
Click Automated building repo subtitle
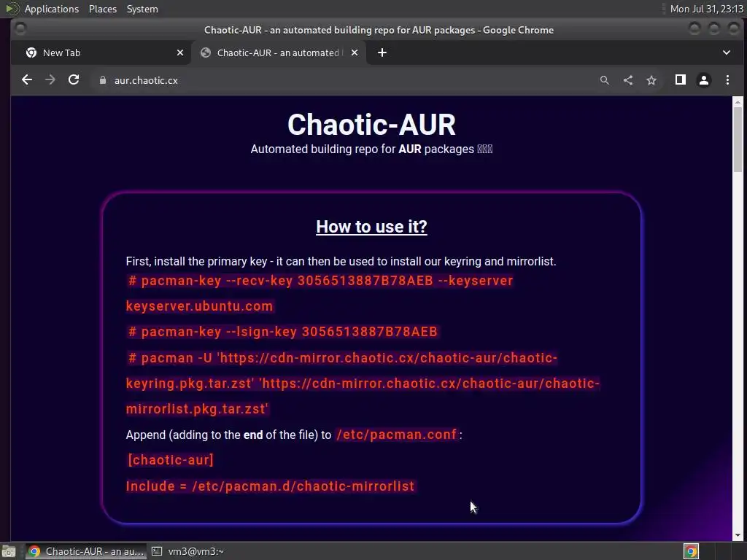[371, 149]
